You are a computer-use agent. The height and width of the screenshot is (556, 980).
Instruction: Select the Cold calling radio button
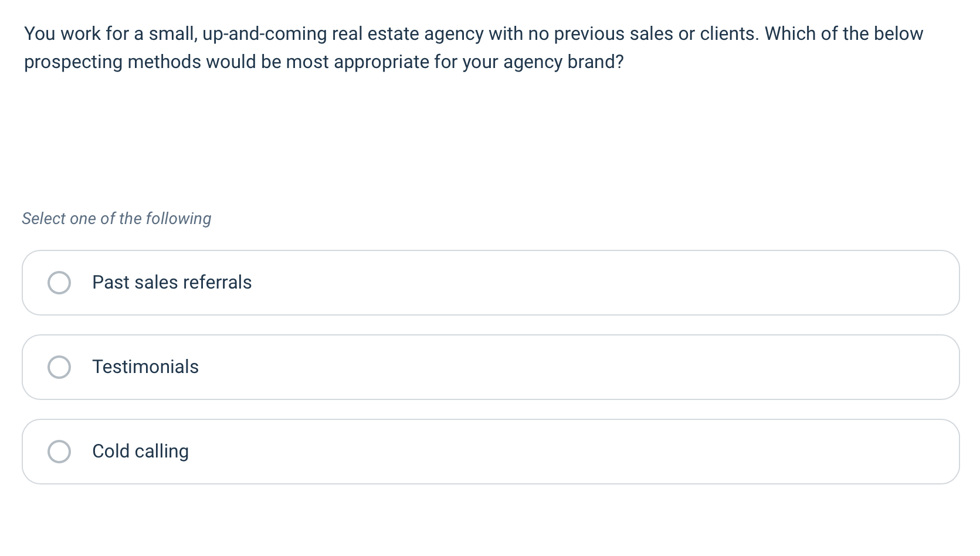coord(59,452)
